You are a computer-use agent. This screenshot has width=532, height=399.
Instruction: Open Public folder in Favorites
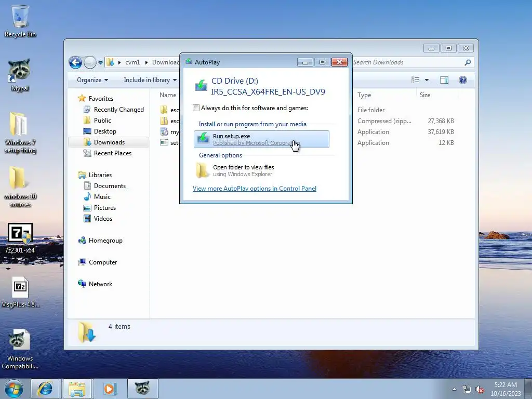[102, 121]
